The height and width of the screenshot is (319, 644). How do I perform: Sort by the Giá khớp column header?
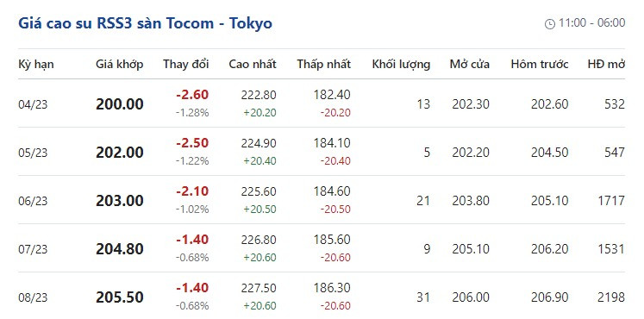120,64
